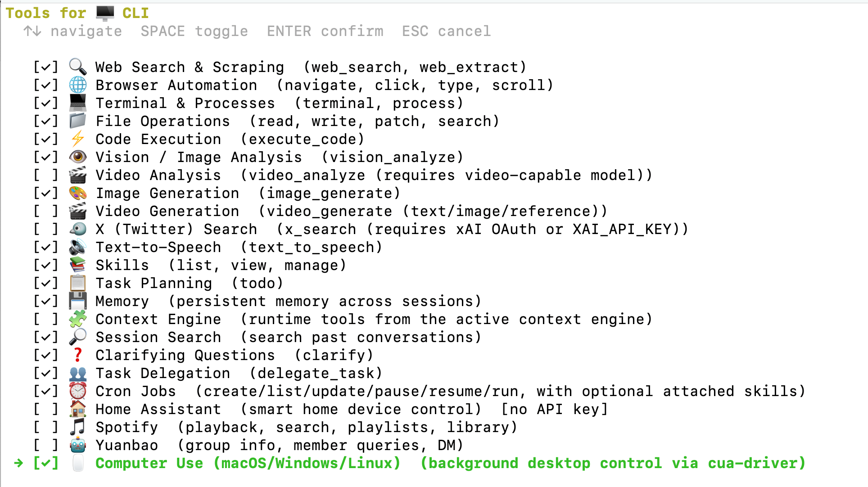Image resolution: width=868 pixels, height=487 pixels.
Task: Select the File Operations row label
Action: coord(163,121)
